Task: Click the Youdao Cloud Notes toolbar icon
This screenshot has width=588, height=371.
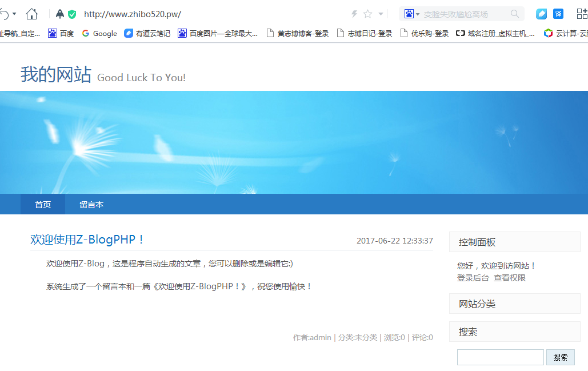Action: 541,14
